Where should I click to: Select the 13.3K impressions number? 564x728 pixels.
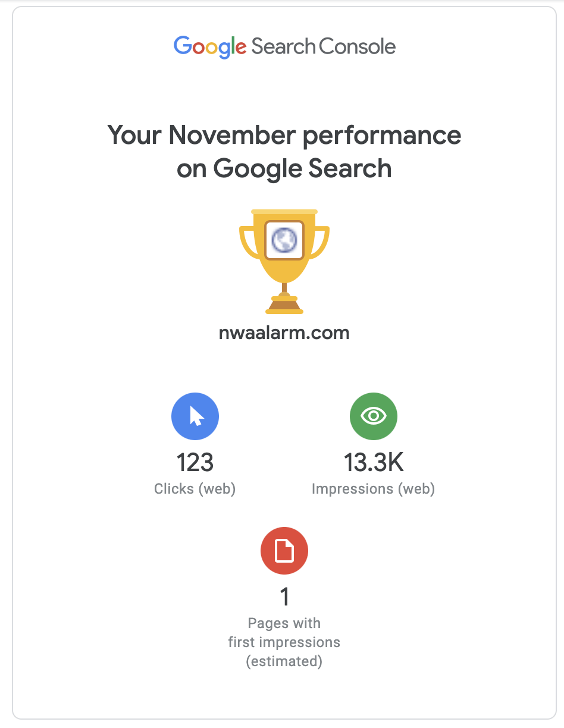pyautogui.click(x=374, y=462)
